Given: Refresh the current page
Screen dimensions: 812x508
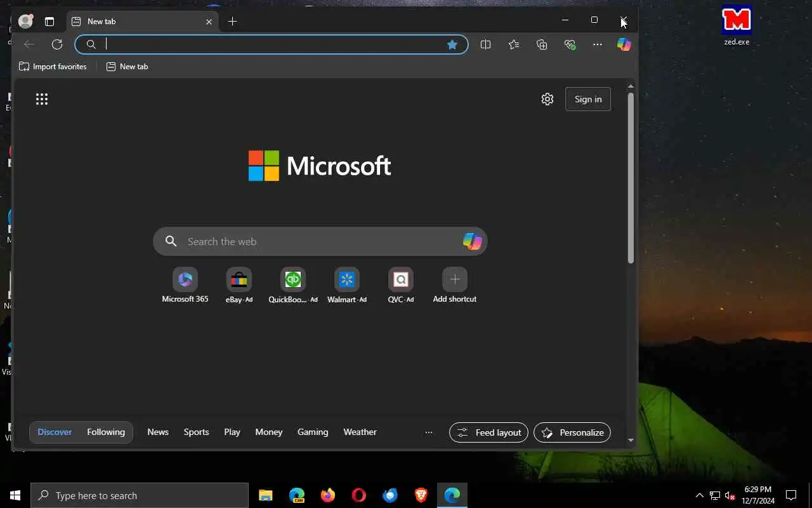Looking at the screenshot, I should (57, 44).
